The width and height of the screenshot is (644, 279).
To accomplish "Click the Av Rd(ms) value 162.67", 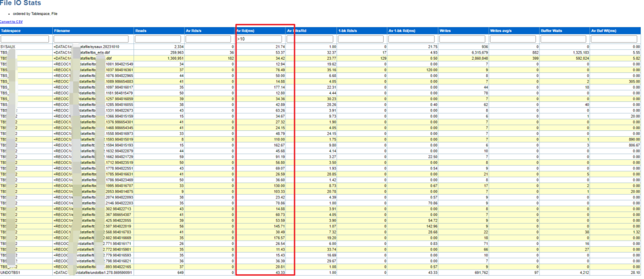I will coord(279,145).
